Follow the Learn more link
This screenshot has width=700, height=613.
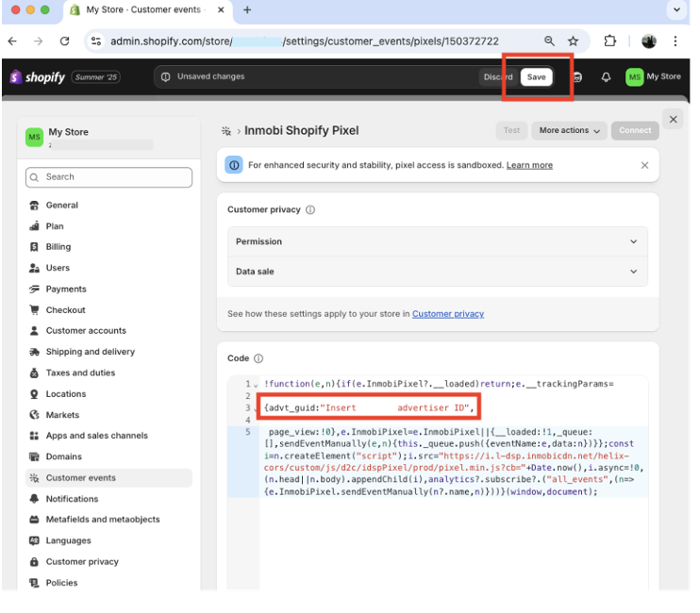pos(529,166)
